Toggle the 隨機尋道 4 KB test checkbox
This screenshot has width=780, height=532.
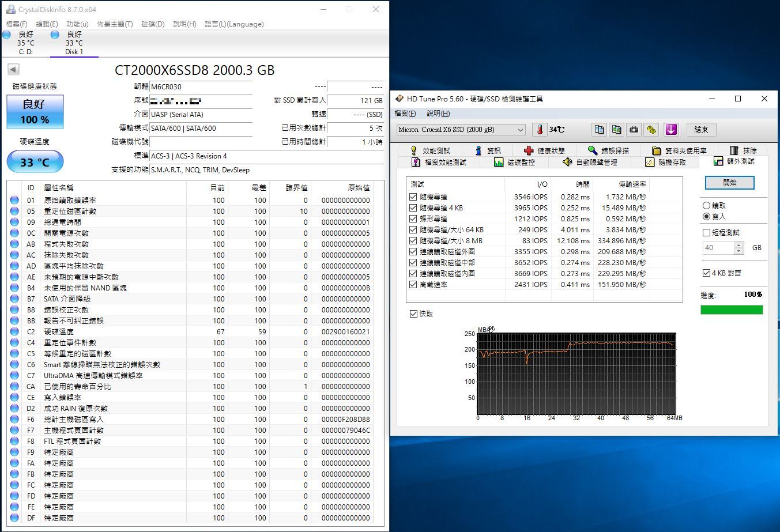pos(413,208)
